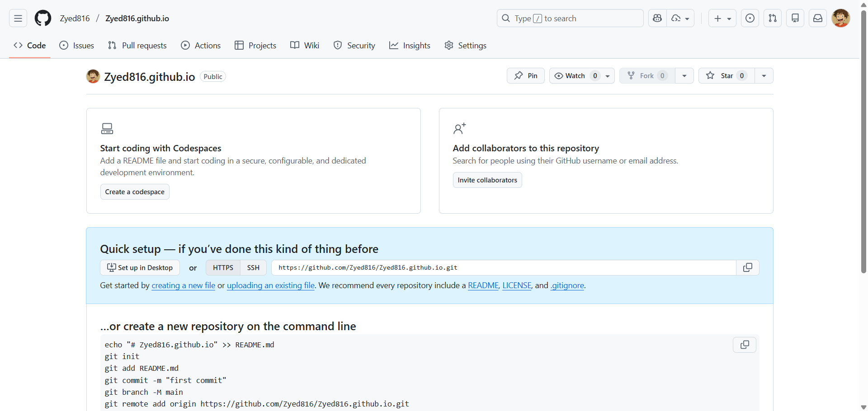Open the Pull requests icon in top header
Viewport: 868px width, 411px height.
(x=773, y=19)
